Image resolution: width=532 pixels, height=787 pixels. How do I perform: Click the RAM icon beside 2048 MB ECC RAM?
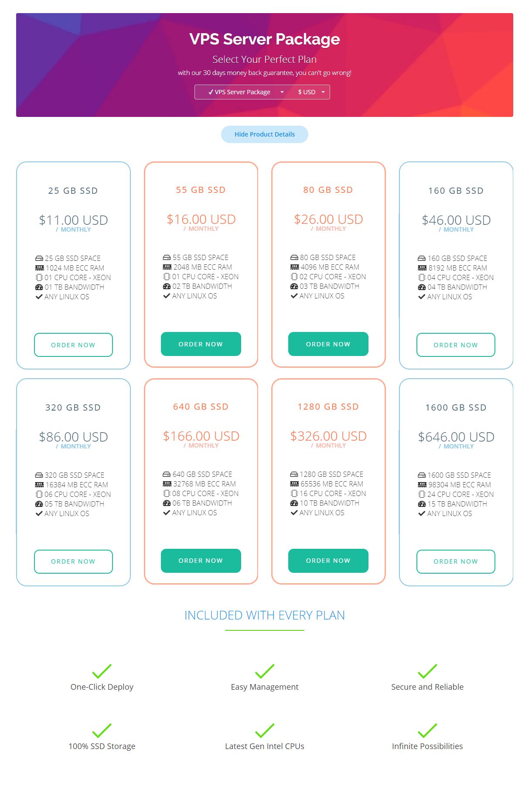click(167, 267)
